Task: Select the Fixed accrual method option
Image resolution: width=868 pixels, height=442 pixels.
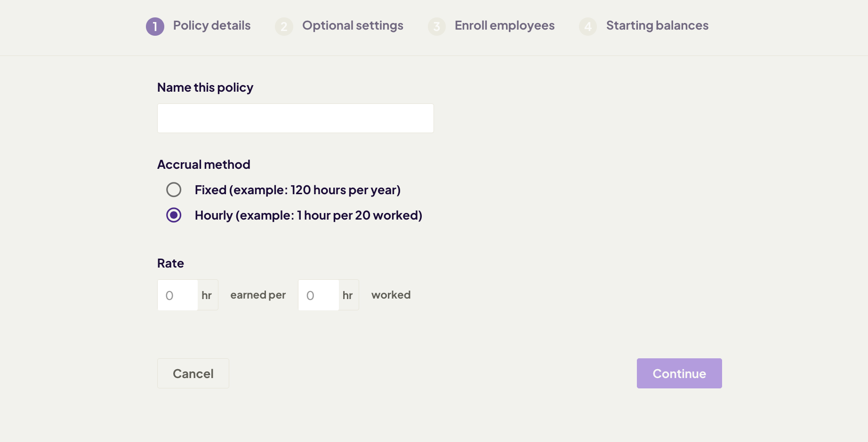Action: 174,189
